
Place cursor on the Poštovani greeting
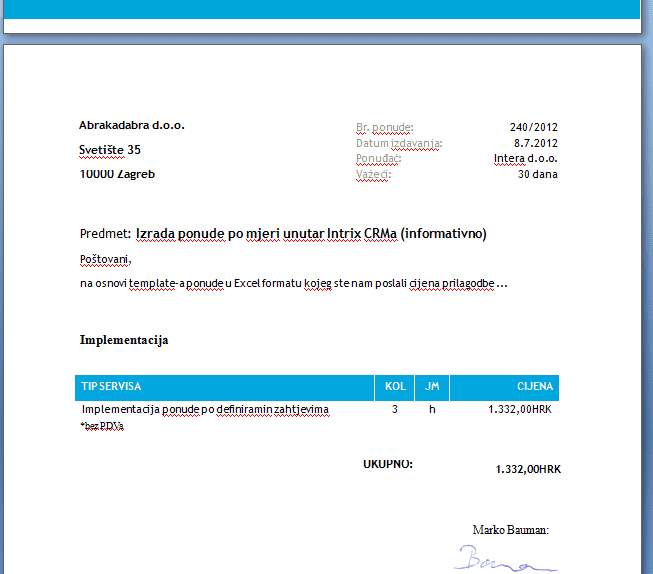point(105,259)
